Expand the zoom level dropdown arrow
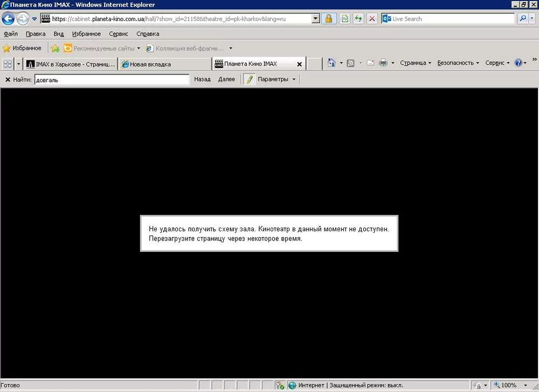Image resolution: width=539 pixels, height=392 pixels. coord(525,386)
